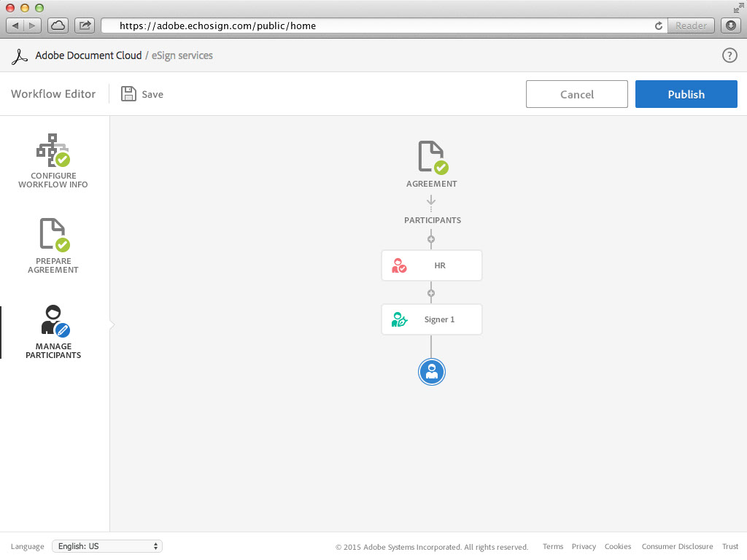Click the browser URL address field
This screenshot has width=747, height=560.
379,26
